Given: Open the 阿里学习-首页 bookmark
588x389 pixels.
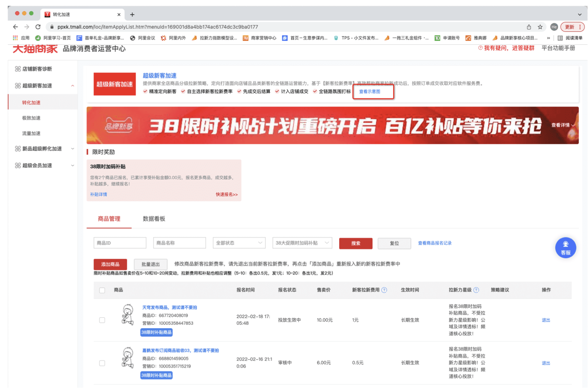Looking at the screenshot, I should point(53,38).
